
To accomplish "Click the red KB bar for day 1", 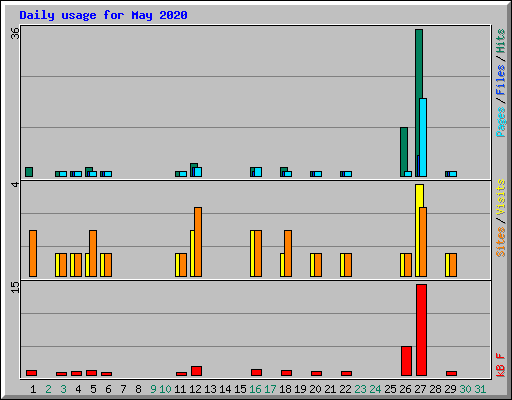I will click(x=31, y=373).
